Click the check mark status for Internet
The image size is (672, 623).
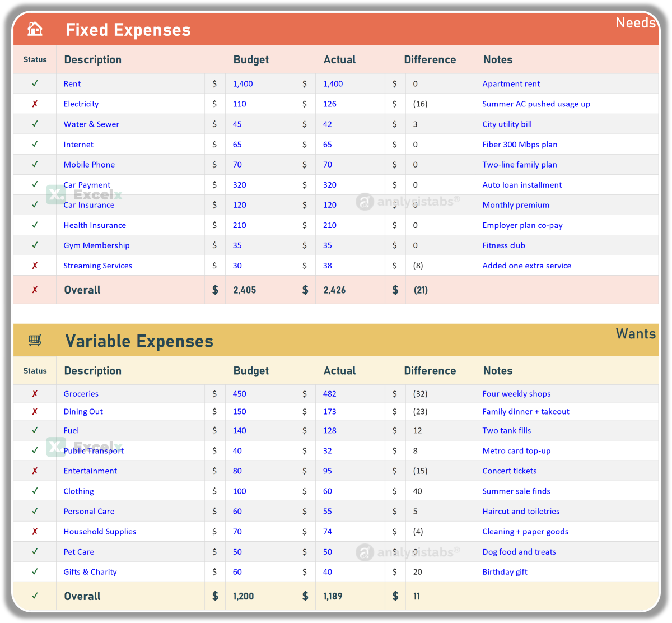[x=35, y=144]
